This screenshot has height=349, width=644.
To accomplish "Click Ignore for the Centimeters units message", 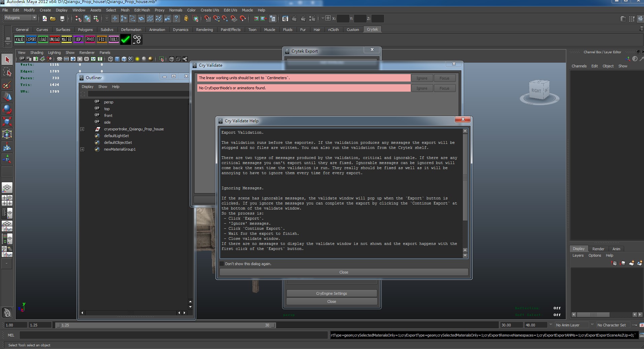I will pos(422,78).
